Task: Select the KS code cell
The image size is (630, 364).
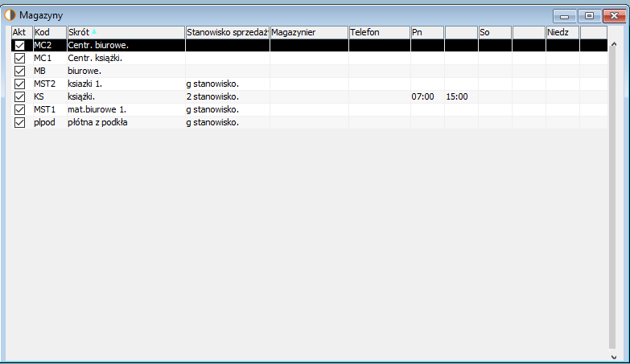Action: 50,96
